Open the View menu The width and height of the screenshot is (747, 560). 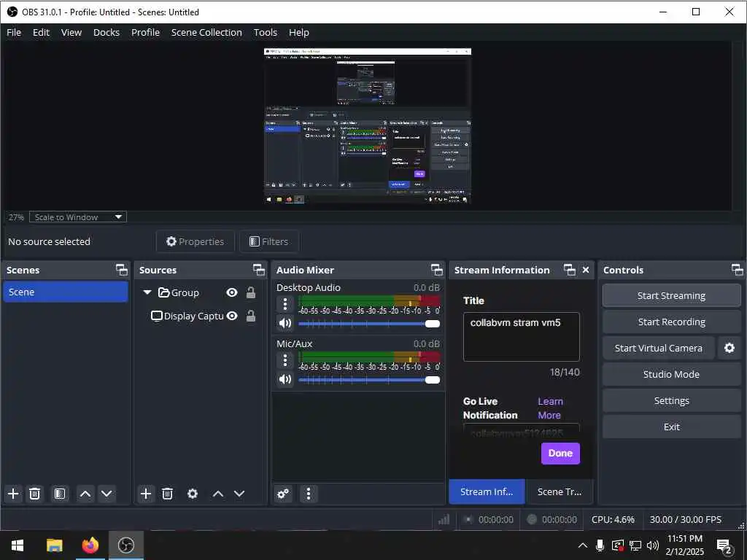coord(71,32)
